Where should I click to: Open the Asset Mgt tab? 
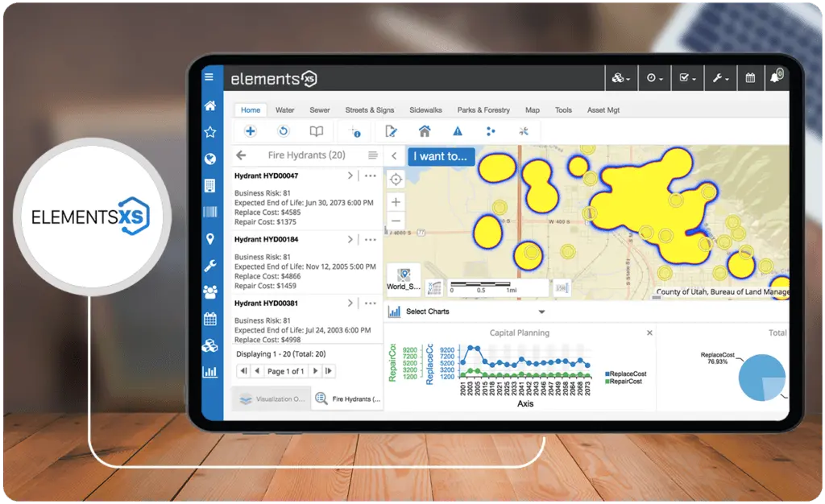click(603, 109)
